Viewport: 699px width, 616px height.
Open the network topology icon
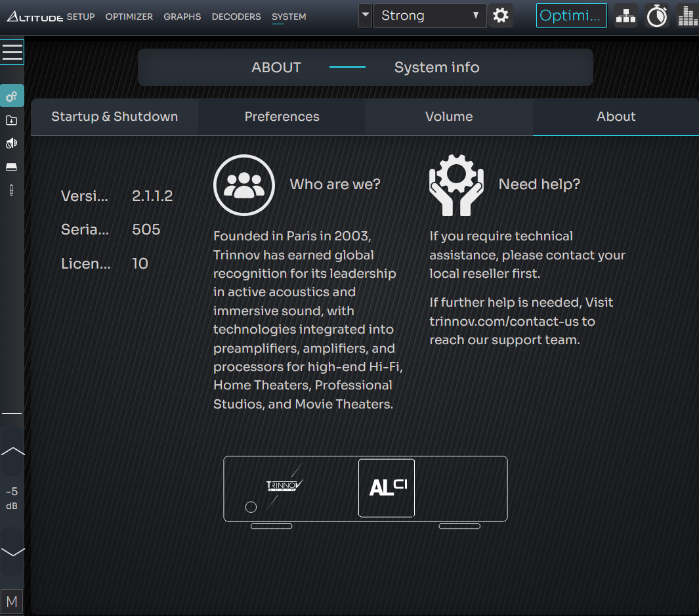coord(625,16)
